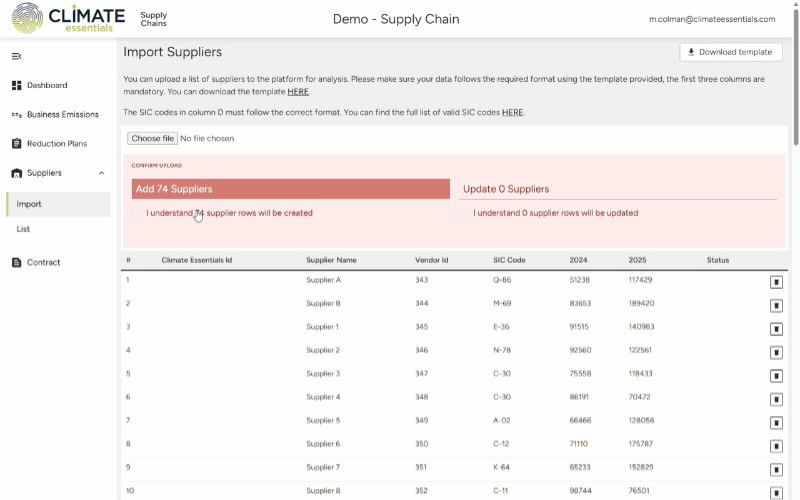Collapse the sidebar menu icon
The image size is (800, 500).
(16, 56)
